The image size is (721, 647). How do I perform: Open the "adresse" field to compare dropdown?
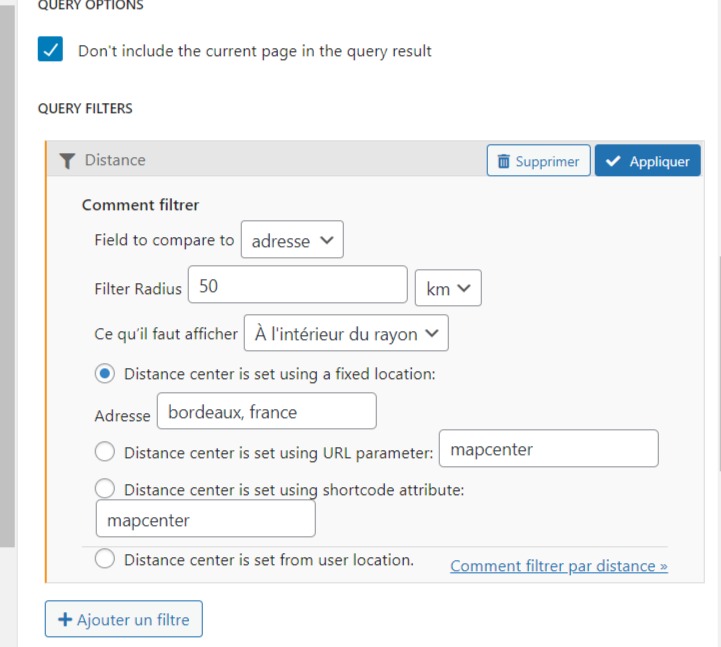click(292, 241)
